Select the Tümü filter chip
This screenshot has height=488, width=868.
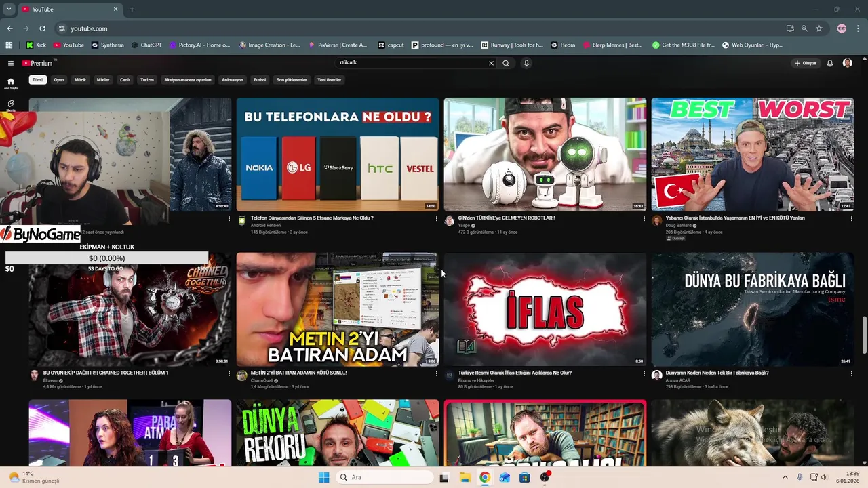click(38, 80)
